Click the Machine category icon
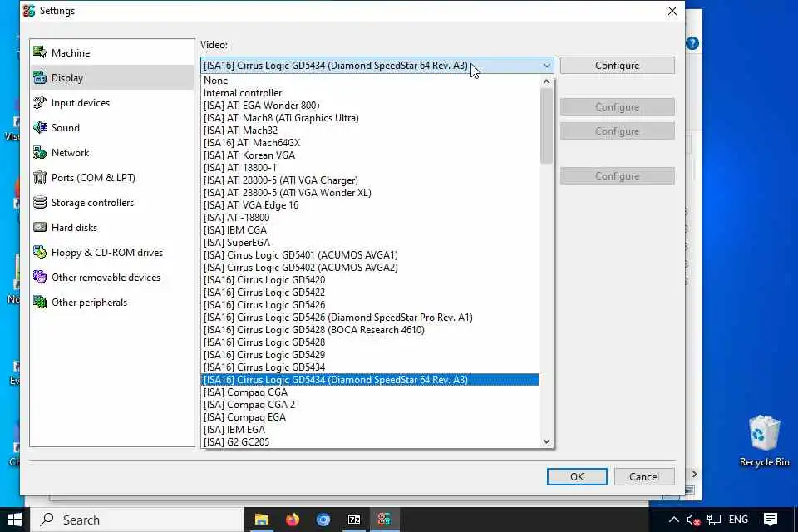 40,52
